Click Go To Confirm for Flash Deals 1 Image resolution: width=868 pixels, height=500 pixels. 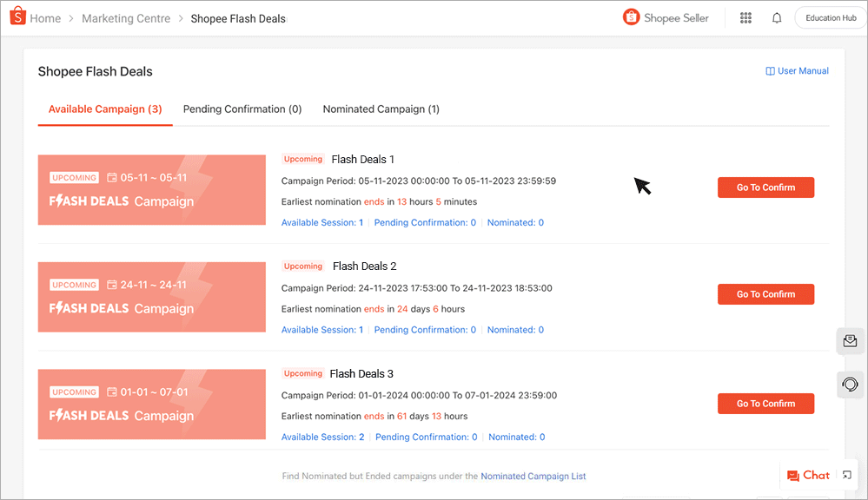click(765, 187)
